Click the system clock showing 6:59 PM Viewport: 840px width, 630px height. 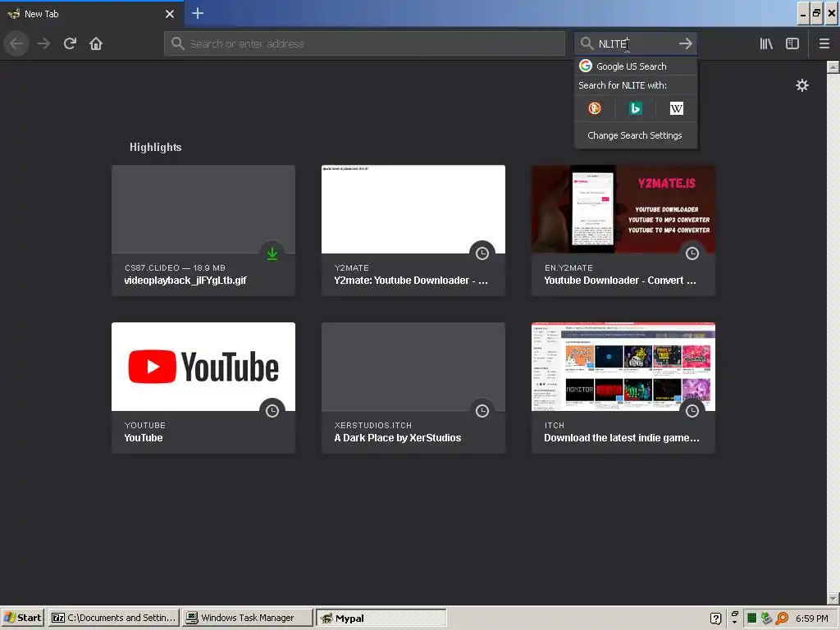(811, 619)
